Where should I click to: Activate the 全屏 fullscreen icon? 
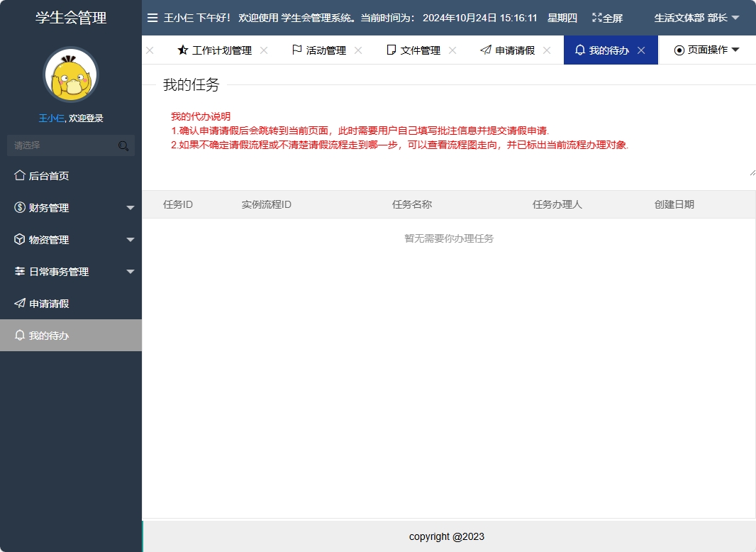[597, 18]
